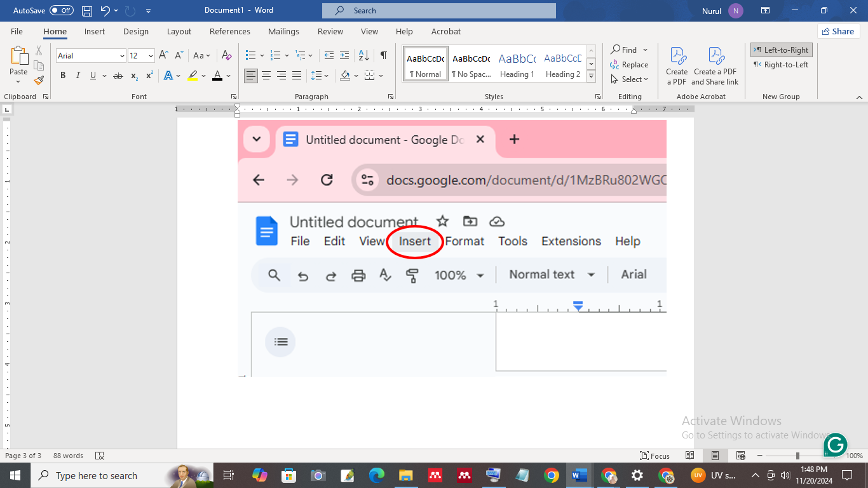Image resolution: width=868 pixels, height=488 pixels.
Task: Click the Paste clipboard icon
Action: pos(18,57)
